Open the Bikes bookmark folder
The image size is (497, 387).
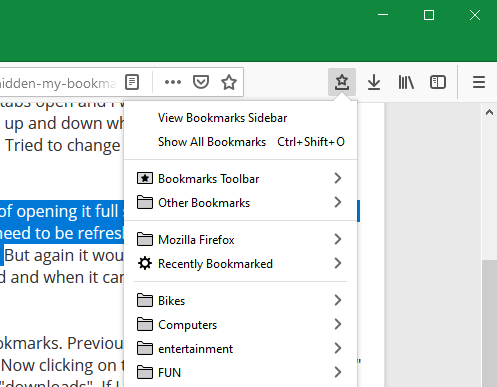click(x=240, y=301)
